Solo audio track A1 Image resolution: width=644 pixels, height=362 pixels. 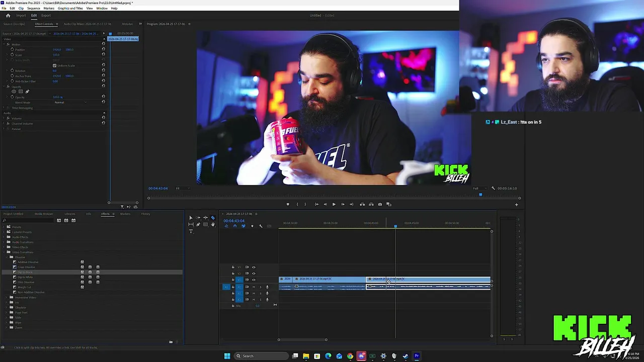pyautogui.click(x=260, y=287)
